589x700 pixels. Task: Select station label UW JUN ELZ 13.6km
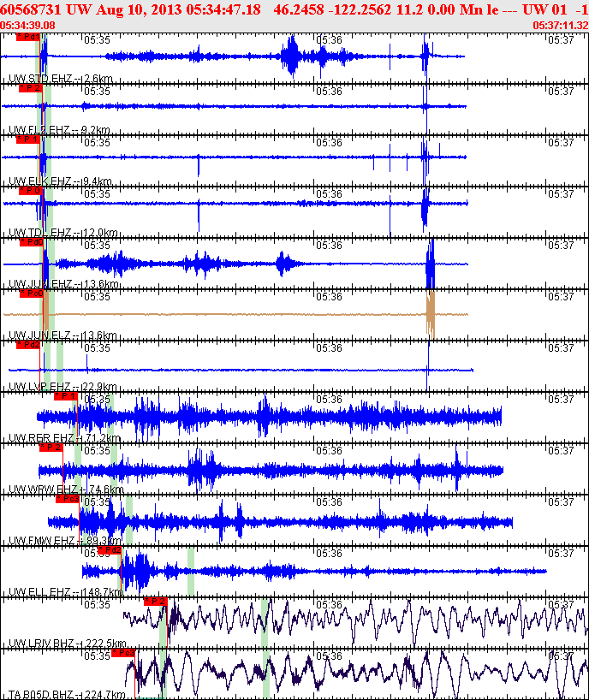(x=62, y=335)
